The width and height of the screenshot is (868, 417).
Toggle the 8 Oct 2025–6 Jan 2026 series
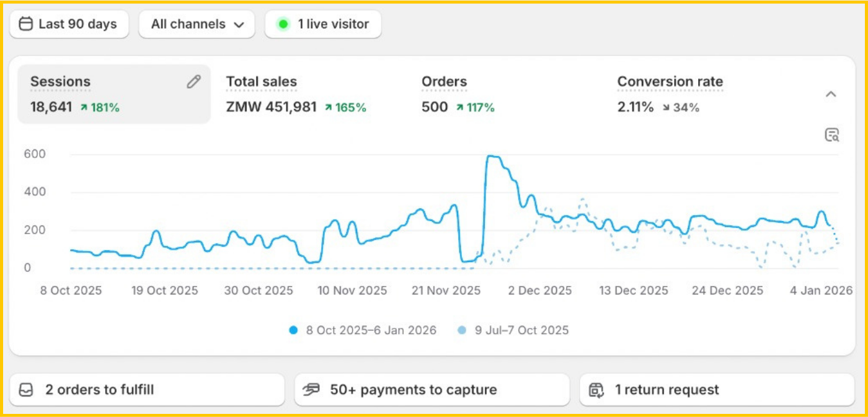363,330
